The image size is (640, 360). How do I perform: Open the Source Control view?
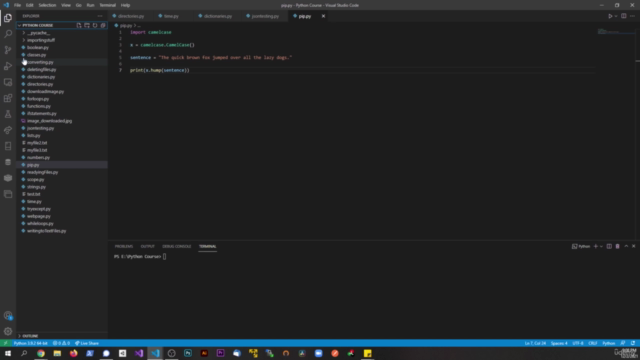[x=8, y=50]
